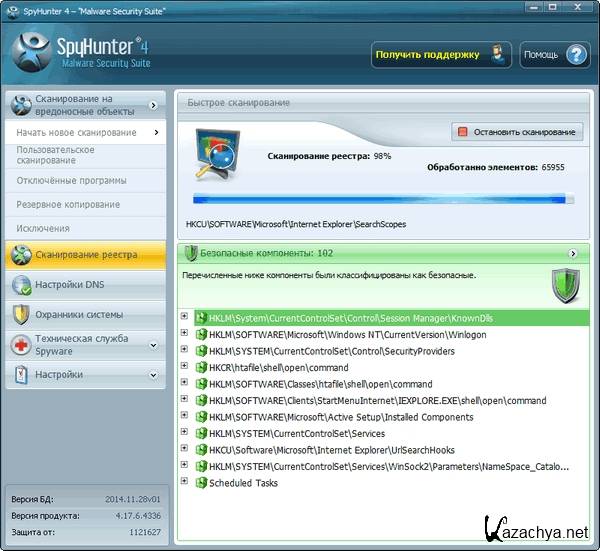The height and width of the screenshot is (551, 600).
Task: Select Начать новое сканирование menu item
Action: point(77,132)
